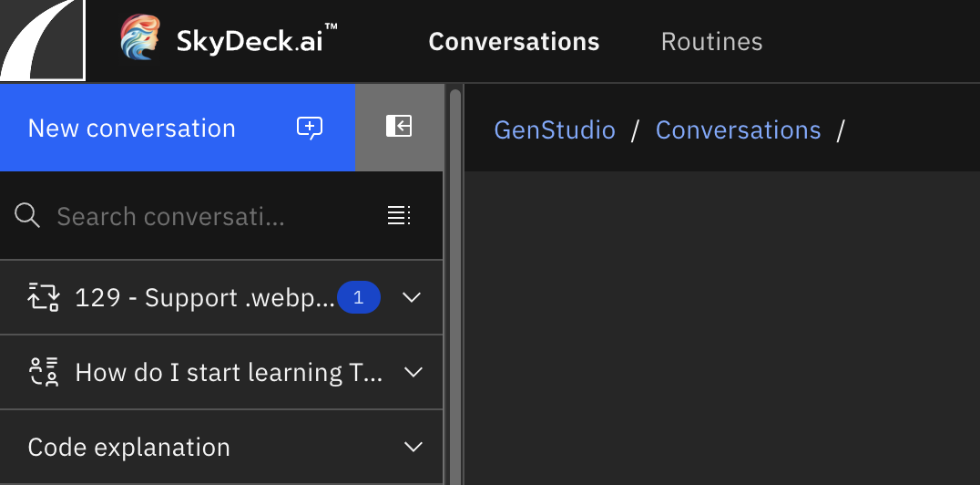Click the routine icon beside 129 - Support .webp
The image size is (980, 485).
(44, 297)
